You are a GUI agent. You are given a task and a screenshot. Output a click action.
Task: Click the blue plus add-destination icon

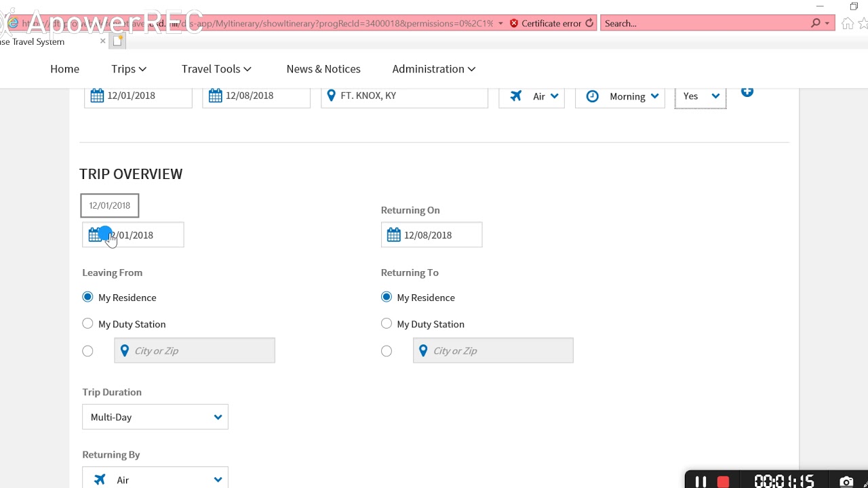tap(747, 91)
